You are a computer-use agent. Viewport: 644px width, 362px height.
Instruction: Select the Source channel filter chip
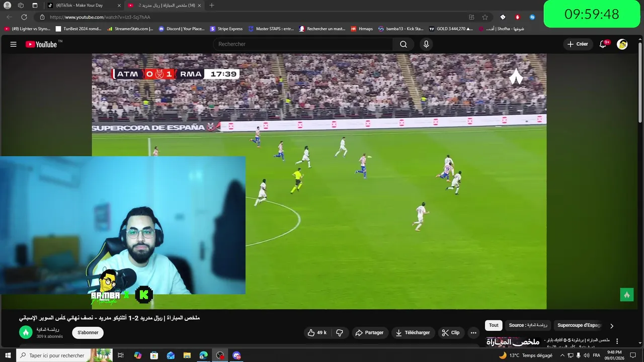coord(528,325)
